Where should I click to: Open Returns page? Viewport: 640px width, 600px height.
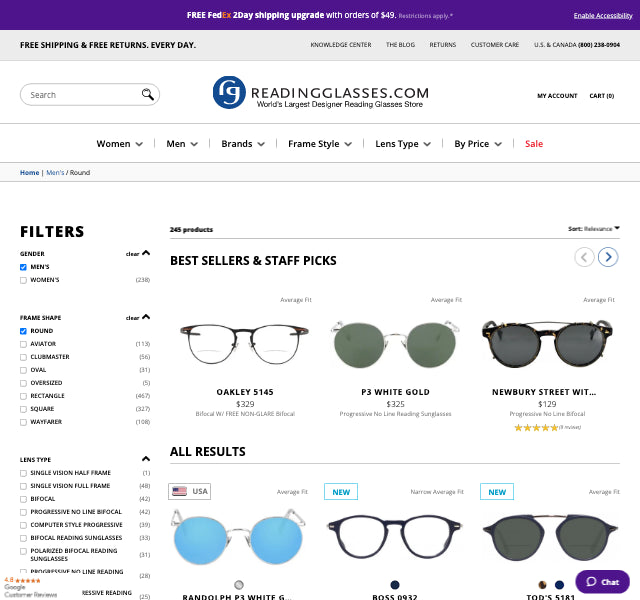tap(442, 44)
